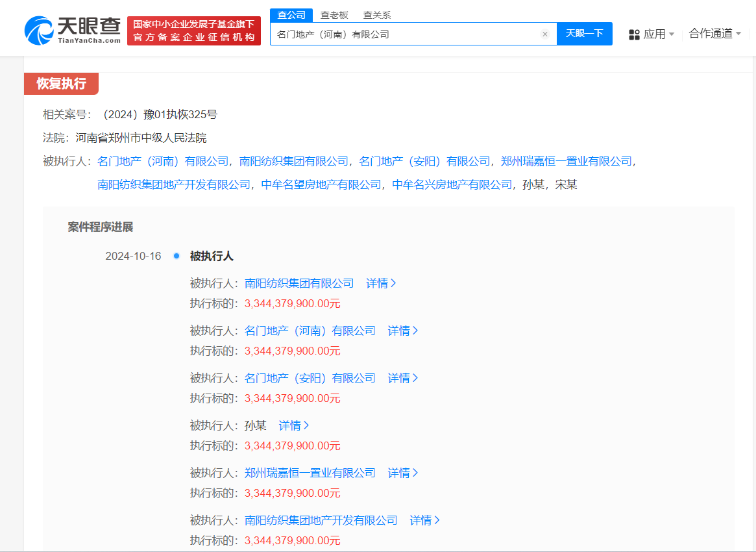The image size is (756, 552).
Task: Expand the 合作通道 dropdown menu
Action: 715,33
